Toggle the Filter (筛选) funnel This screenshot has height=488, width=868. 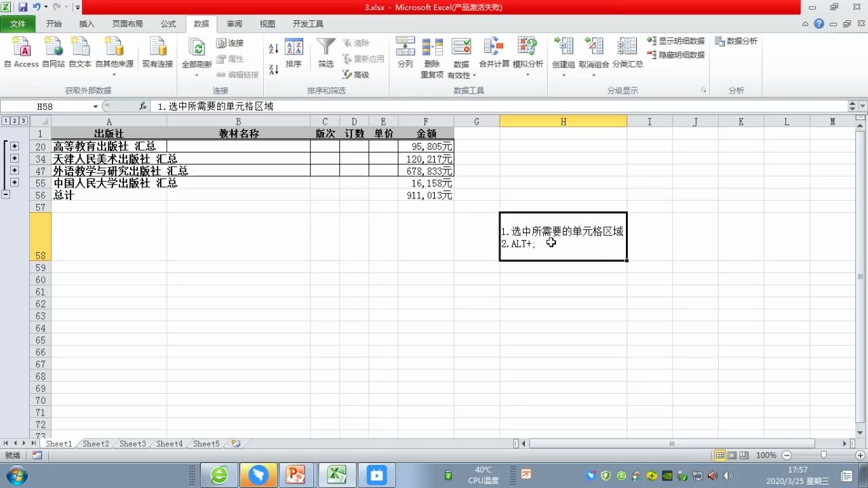(326, 53)
